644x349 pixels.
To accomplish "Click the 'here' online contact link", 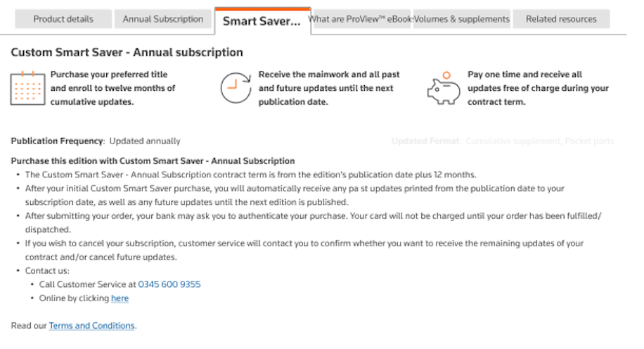I will [x=120, y=298].
